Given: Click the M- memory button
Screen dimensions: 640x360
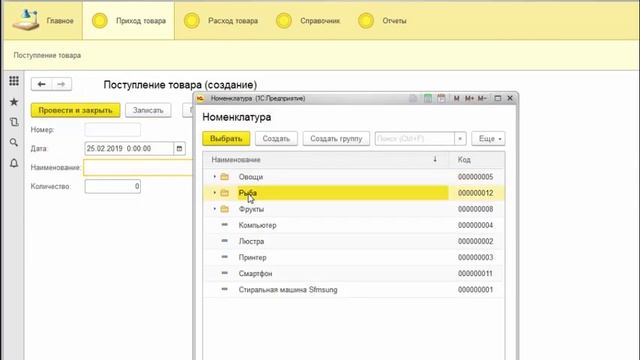Looking at the screenshot, I should coord(482,98).
